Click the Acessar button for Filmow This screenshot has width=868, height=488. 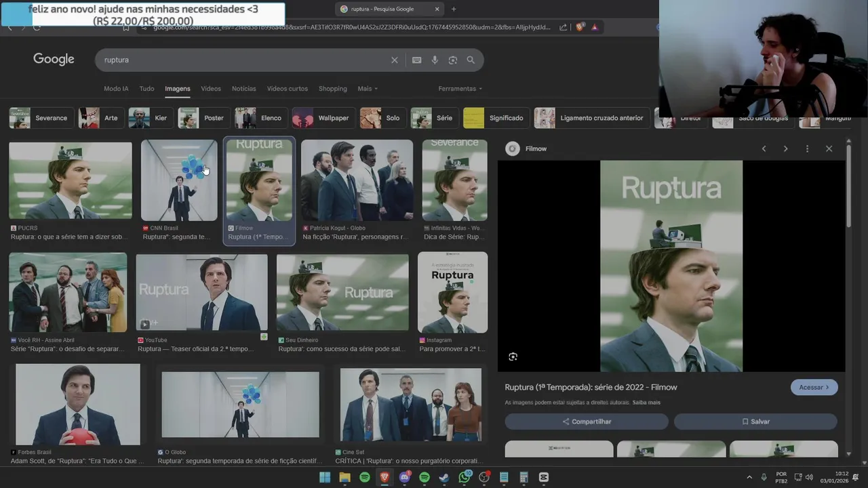[x=814, y=387]
